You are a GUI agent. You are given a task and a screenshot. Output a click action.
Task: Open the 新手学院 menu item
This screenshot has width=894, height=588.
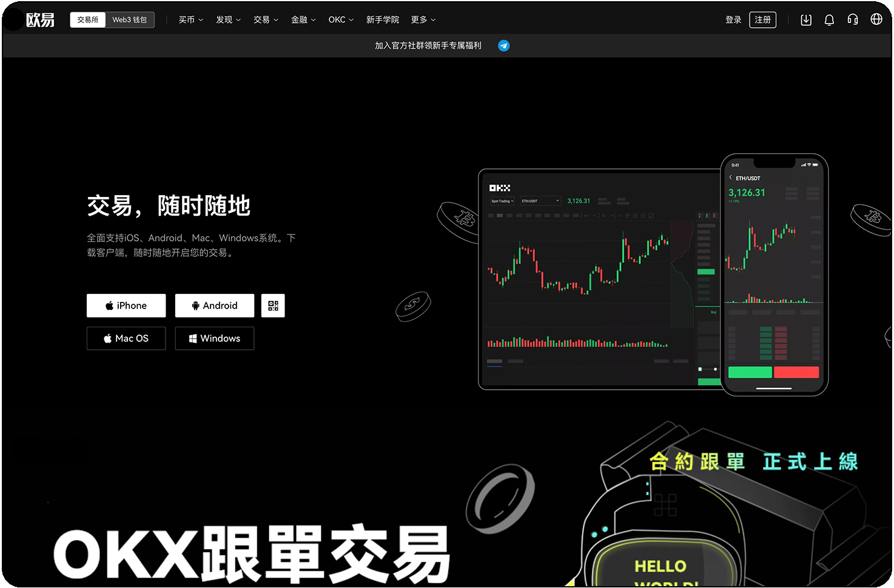382,20
